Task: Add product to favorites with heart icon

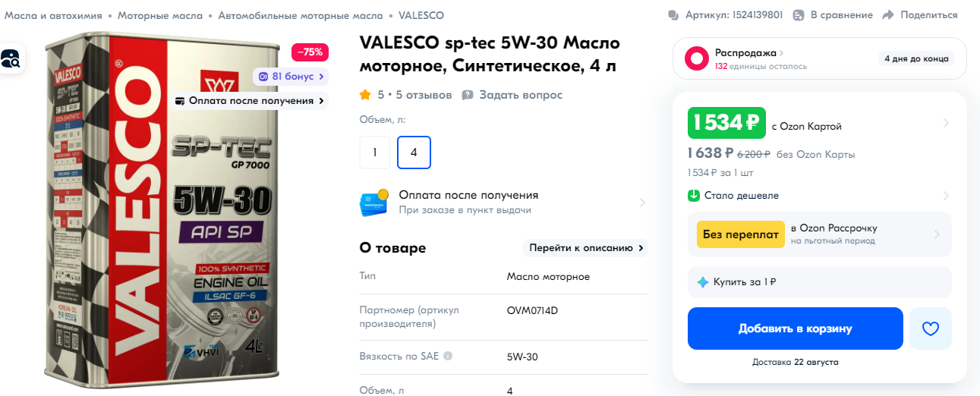Action: tap(930, 328)
